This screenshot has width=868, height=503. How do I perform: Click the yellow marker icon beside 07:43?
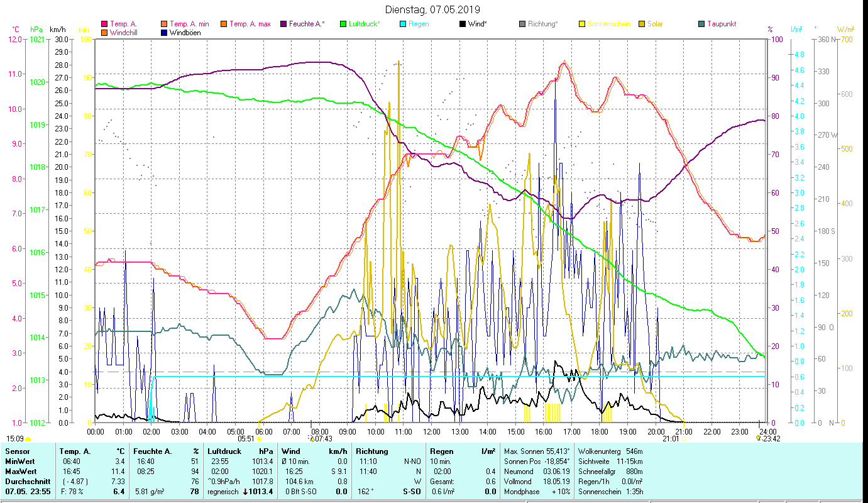[x=312, y=439]
